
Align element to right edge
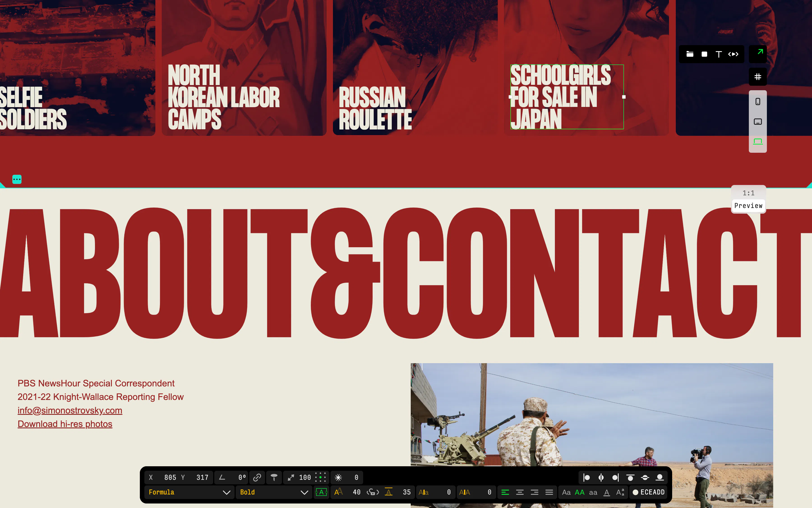tap(616, 477)
